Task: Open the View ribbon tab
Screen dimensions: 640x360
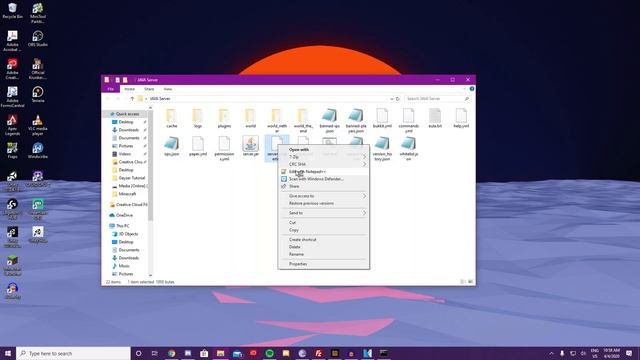Action: tap(167, 89)
